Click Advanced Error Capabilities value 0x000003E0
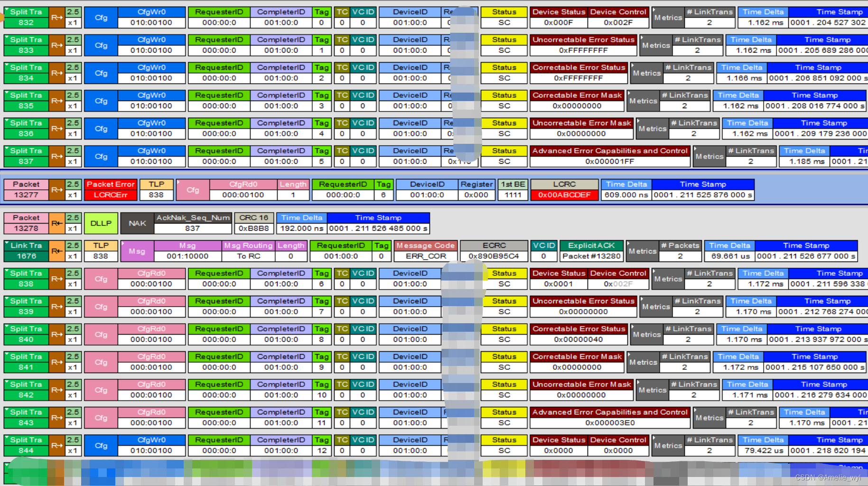The image size is (868, 486). pos(610,423)
